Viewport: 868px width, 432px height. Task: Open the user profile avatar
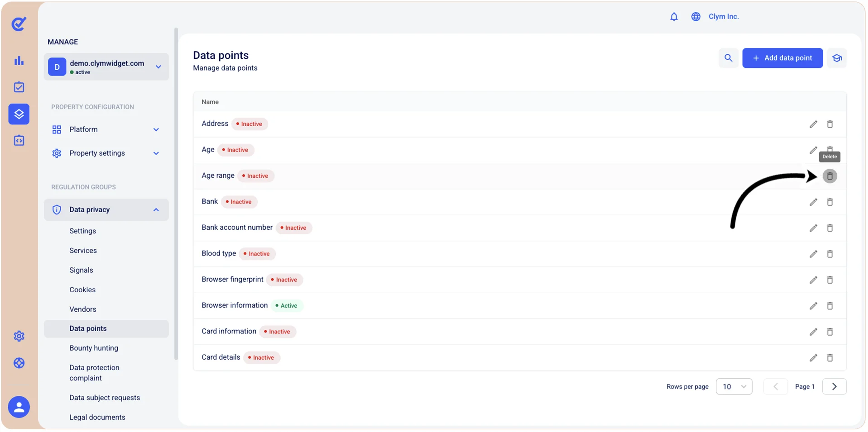19,407
